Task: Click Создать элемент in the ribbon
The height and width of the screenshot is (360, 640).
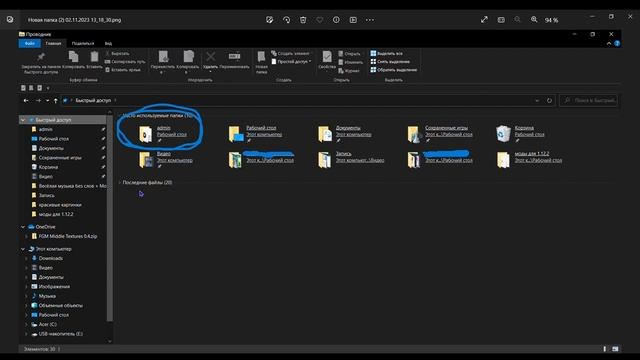Action: [291, 53]
